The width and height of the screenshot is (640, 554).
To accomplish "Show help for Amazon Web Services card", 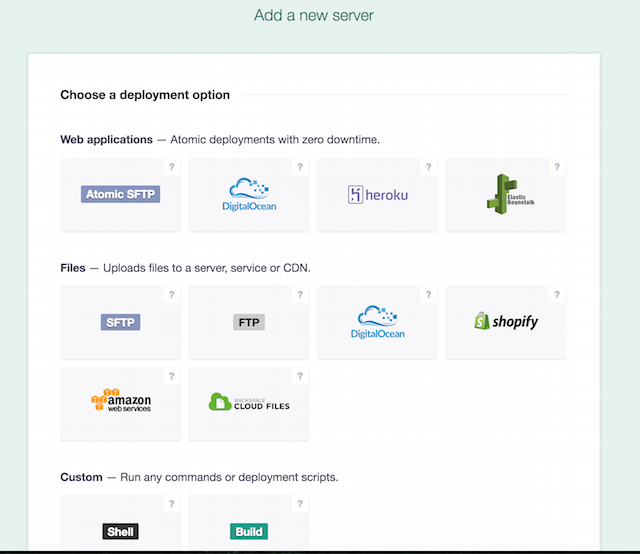I will pos(172,376).
